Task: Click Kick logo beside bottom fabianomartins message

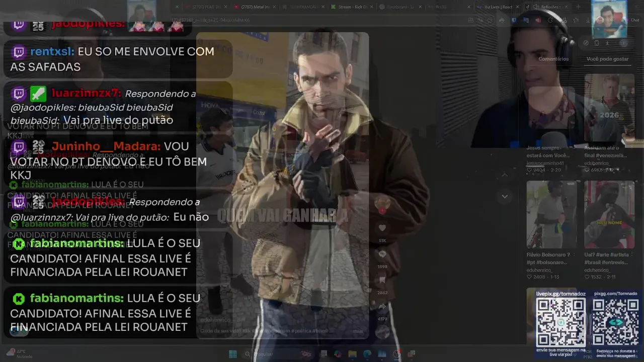Action: (x=19, y=299)
